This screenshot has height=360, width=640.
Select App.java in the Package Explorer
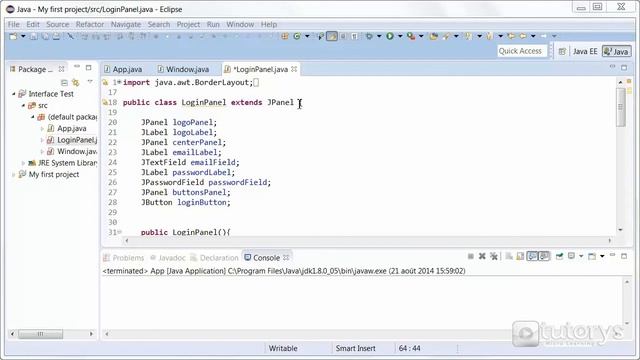[x=71, y=129]
